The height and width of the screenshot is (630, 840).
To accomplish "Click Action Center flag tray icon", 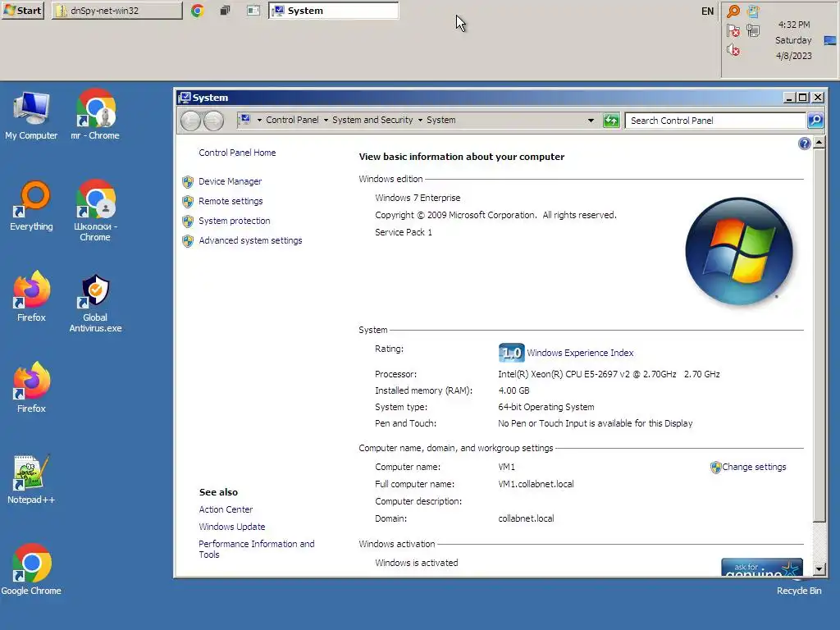I will (x=733, y=31).
